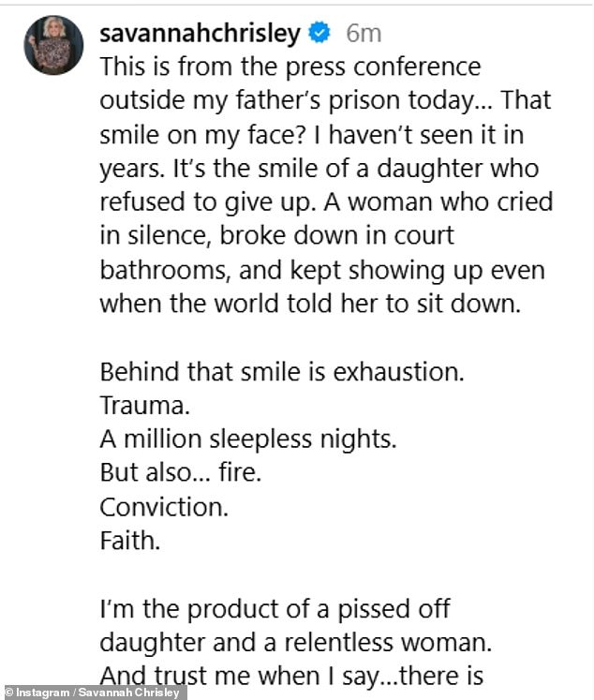594x700 pixels.
Task: Click the blue verified badge icon
Action: (x=319, y=33)
